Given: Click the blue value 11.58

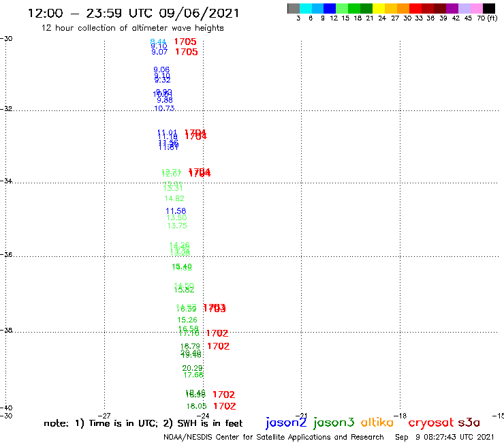Looking at the screenshot, I should coord(176,211).
